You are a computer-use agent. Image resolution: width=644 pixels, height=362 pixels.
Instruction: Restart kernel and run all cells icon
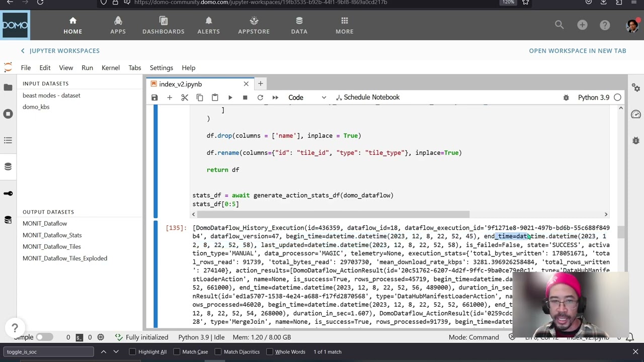pos(275,97)
